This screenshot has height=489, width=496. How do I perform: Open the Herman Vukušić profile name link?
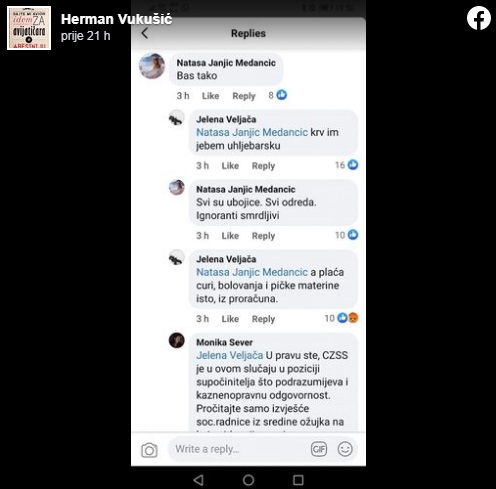116,19
